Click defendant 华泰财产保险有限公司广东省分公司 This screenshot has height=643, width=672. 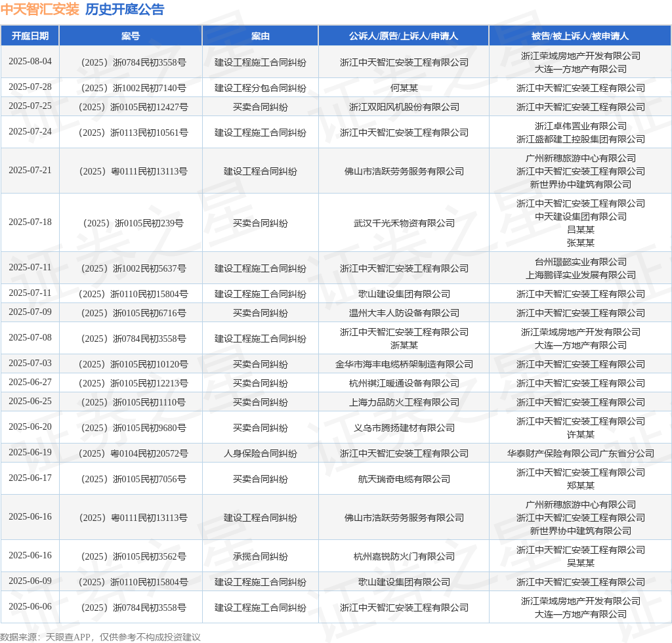point(580,453)
